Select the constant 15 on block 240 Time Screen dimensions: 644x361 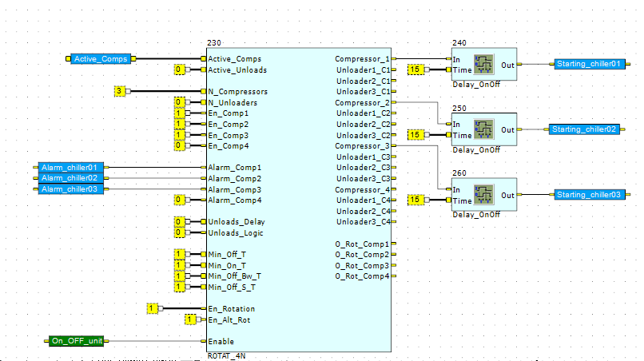pyautogui.click(x=415, y=69)
